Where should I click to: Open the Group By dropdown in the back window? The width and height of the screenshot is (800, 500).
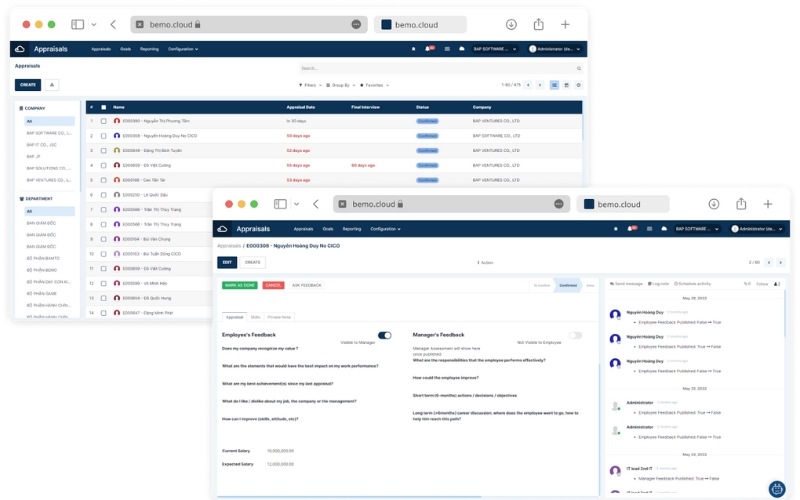(x=341, y=85)
